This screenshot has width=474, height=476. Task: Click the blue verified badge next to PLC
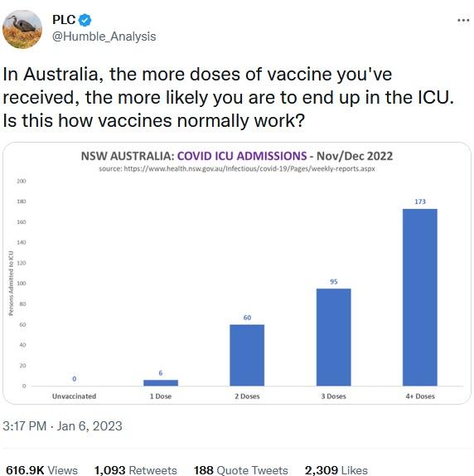point(85,21)
